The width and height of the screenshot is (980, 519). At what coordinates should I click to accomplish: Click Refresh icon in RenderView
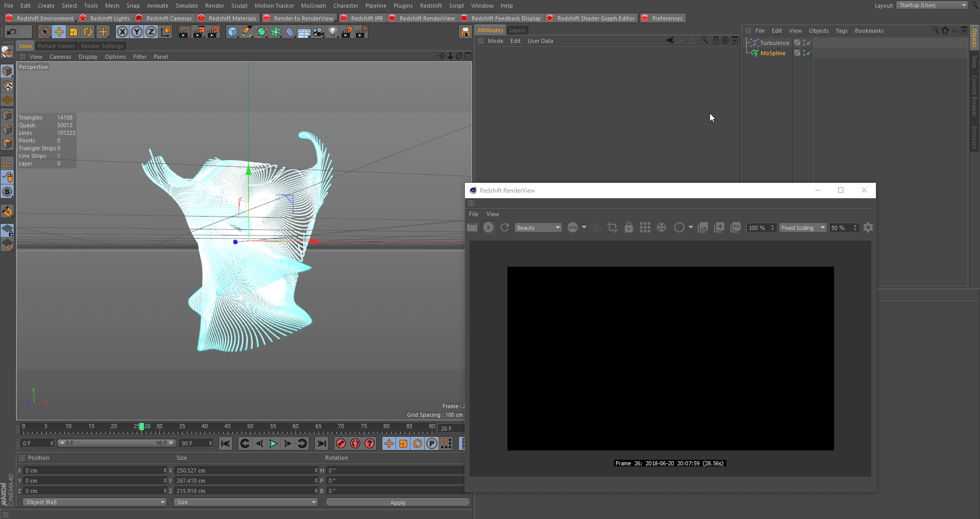pyautogui.click(x=505, y=227)
